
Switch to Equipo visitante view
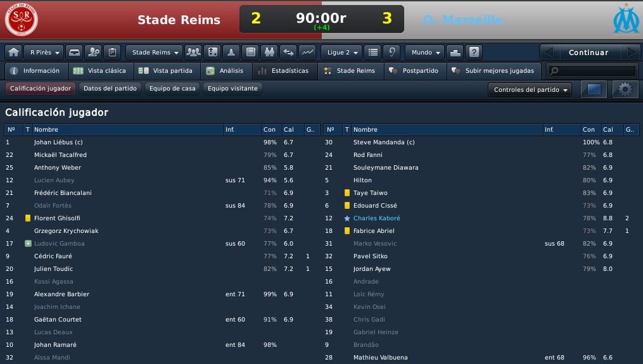pos(232,89)
